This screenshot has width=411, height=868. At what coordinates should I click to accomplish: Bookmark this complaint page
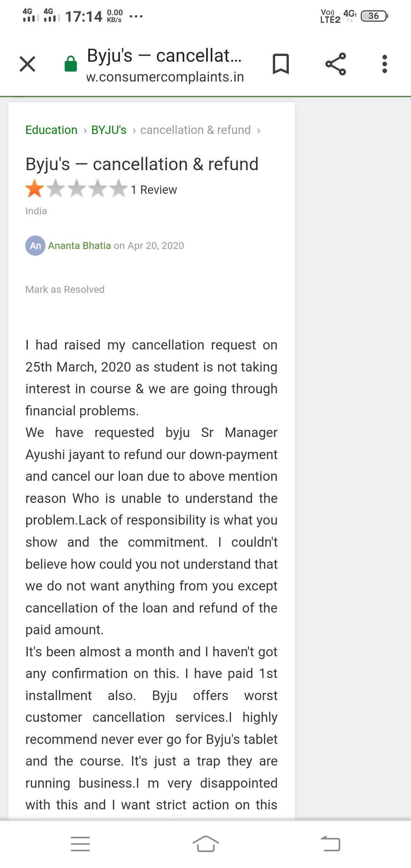click(281, 64)
